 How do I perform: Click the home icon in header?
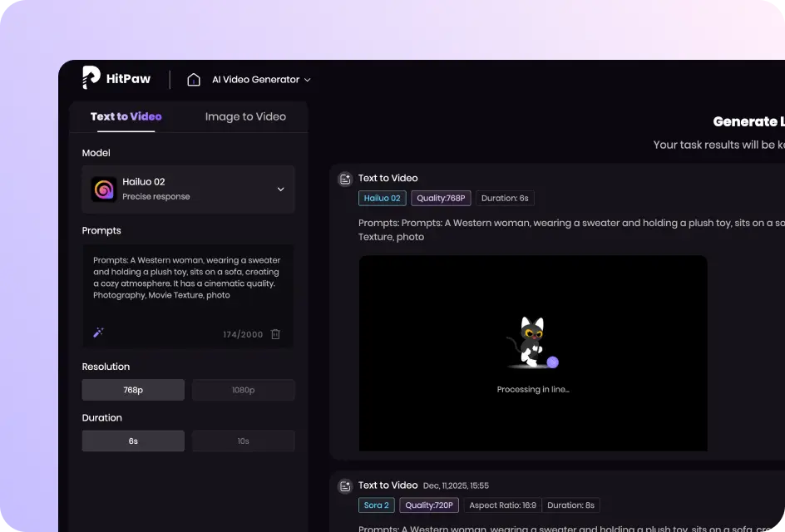point(194,80)
